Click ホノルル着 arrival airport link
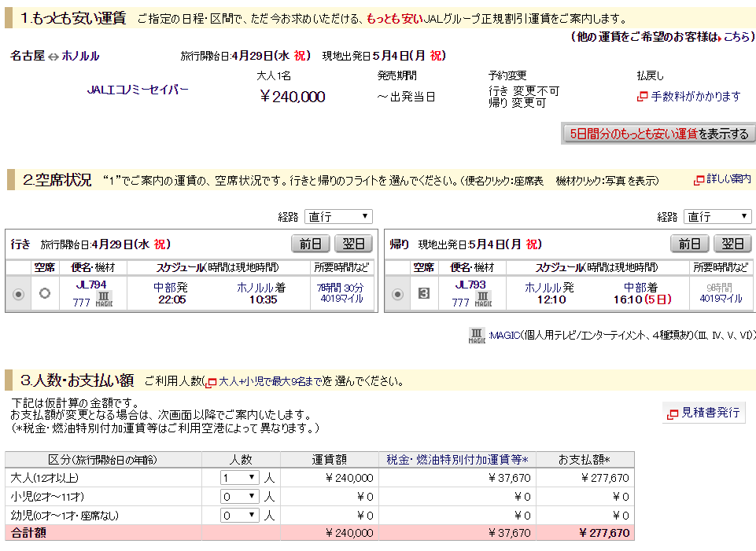Screen dimensions: 756x551 click(x=261, y=288)
